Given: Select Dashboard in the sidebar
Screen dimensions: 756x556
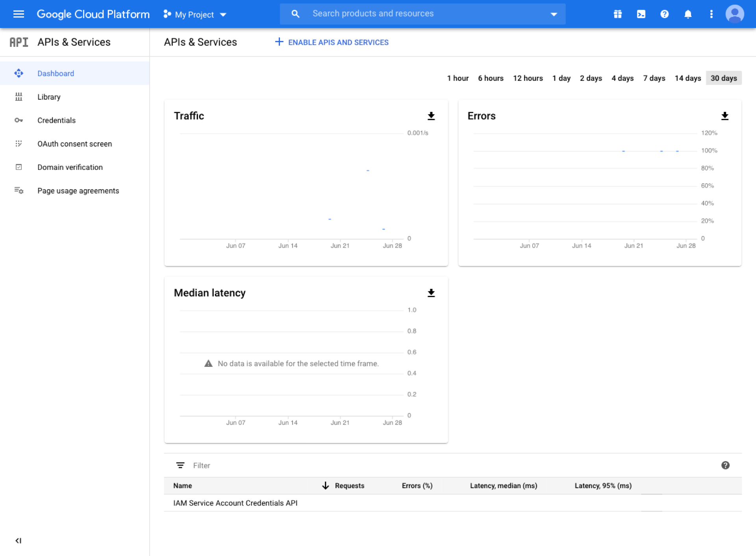Looking at the screenshot, I should pyautogui.click(x=75, y=73).
